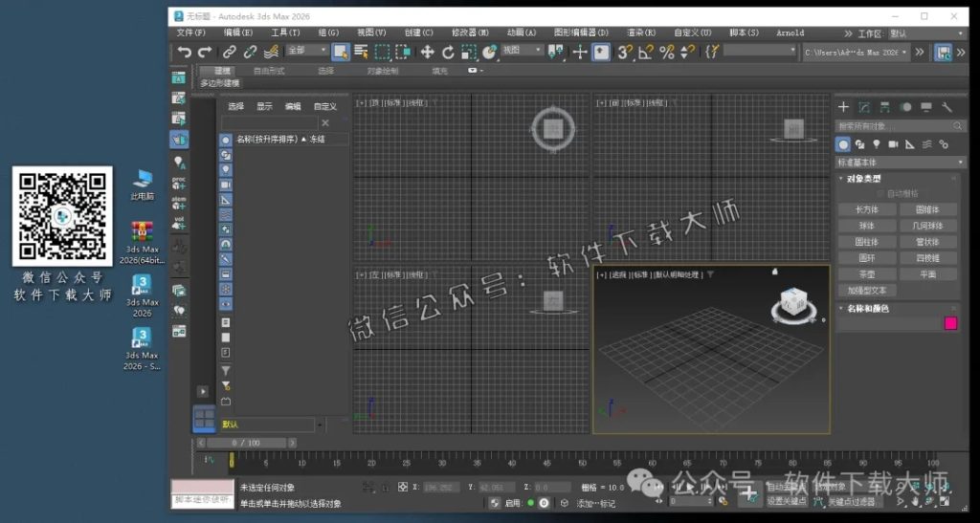Screen dimensions: 980x523
Task: Open the Modify command panel tab
Action: [864, 107]
